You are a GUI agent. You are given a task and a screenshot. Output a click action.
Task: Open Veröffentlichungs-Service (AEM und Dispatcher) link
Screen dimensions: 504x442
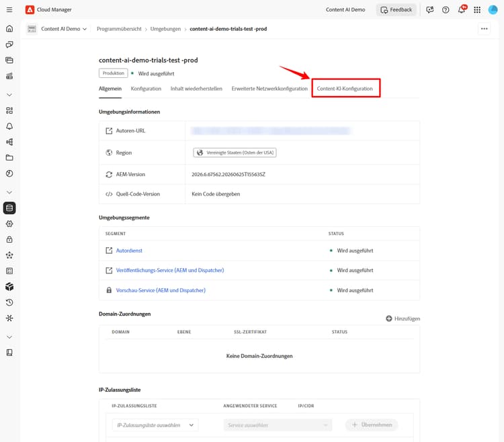point(170,271)
